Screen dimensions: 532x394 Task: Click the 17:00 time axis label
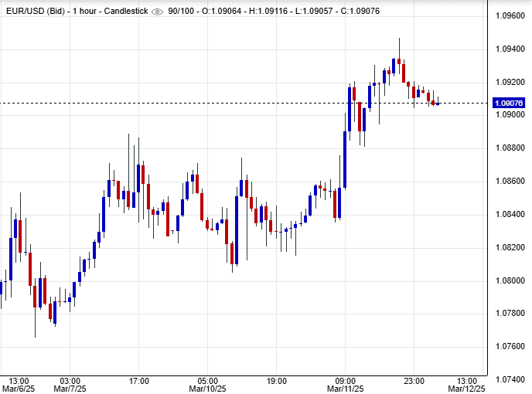point(138,381)
